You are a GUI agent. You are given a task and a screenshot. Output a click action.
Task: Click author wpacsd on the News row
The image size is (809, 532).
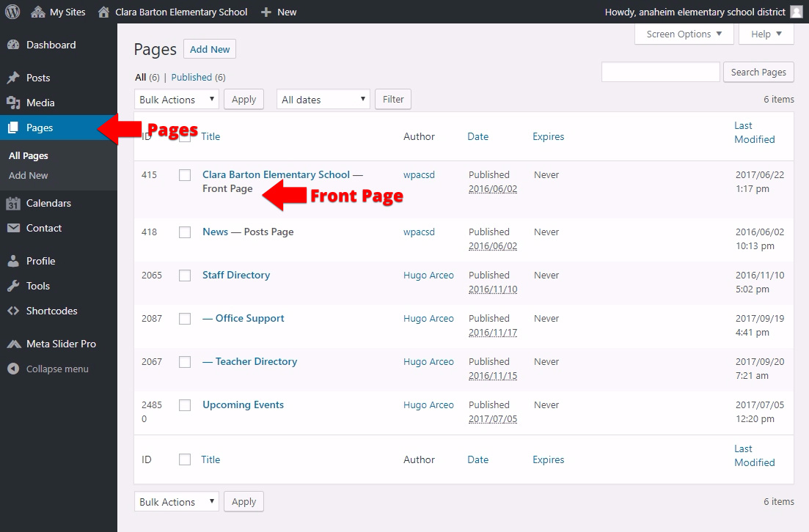[x=419, y=232]
